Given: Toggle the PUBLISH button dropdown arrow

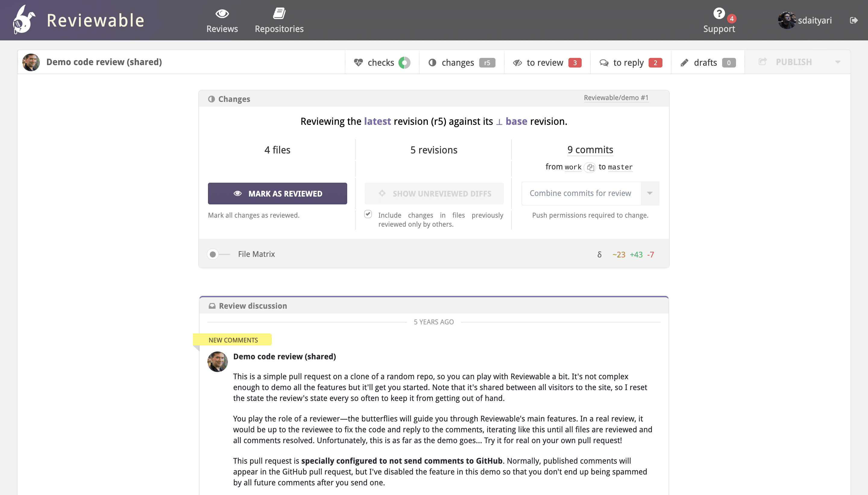Looking at the screenshot, I should tap(838, 62).
